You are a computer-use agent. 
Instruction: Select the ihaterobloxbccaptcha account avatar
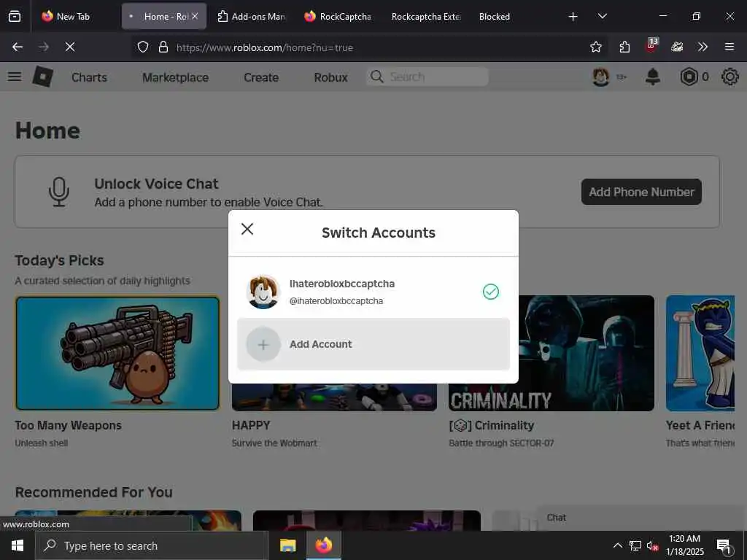tap(263, 292)
